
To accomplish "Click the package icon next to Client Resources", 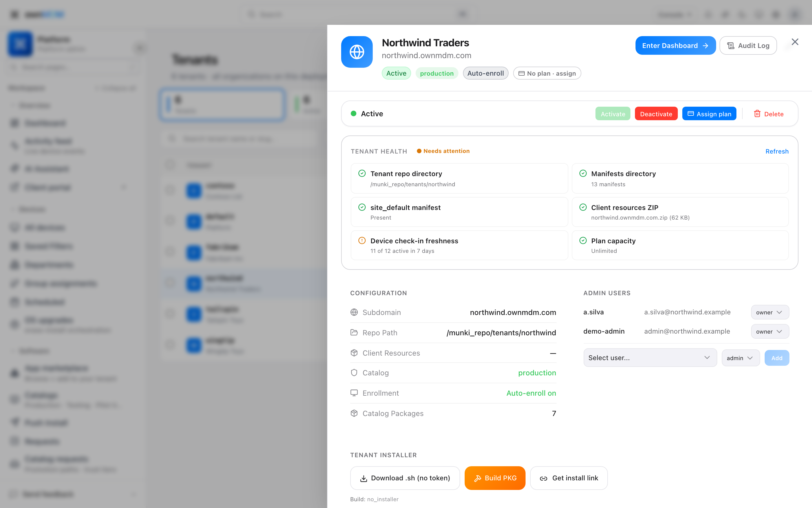I will 354,353.
